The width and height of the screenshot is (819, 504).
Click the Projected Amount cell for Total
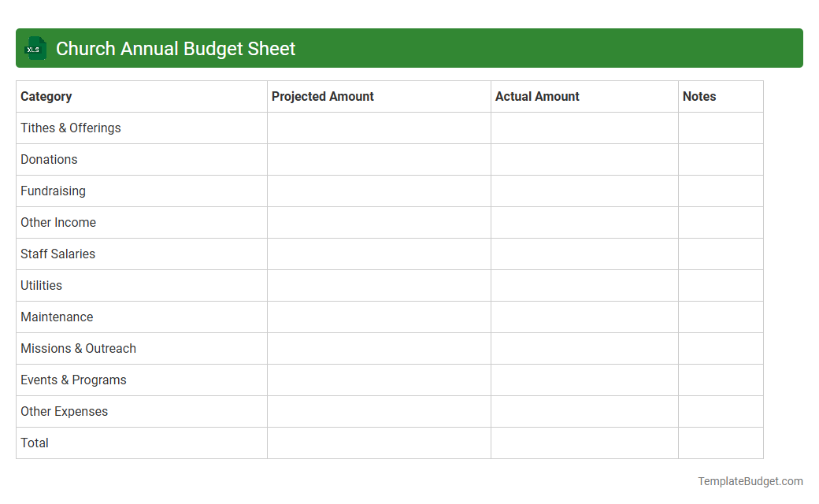pos(378,443)
